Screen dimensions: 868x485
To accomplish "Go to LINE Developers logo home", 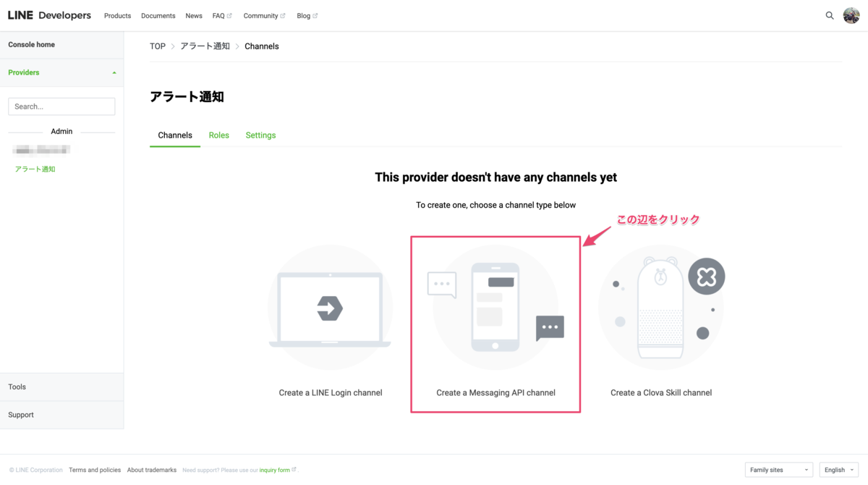I will 49,15.
